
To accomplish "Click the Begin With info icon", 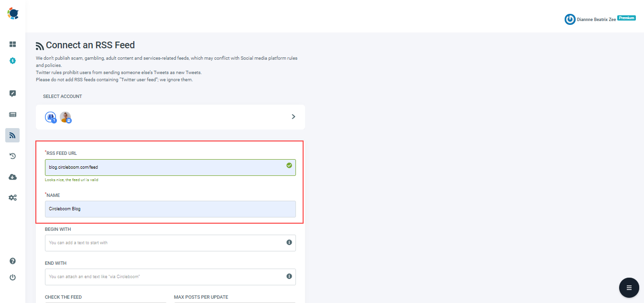I will point(289,243).
